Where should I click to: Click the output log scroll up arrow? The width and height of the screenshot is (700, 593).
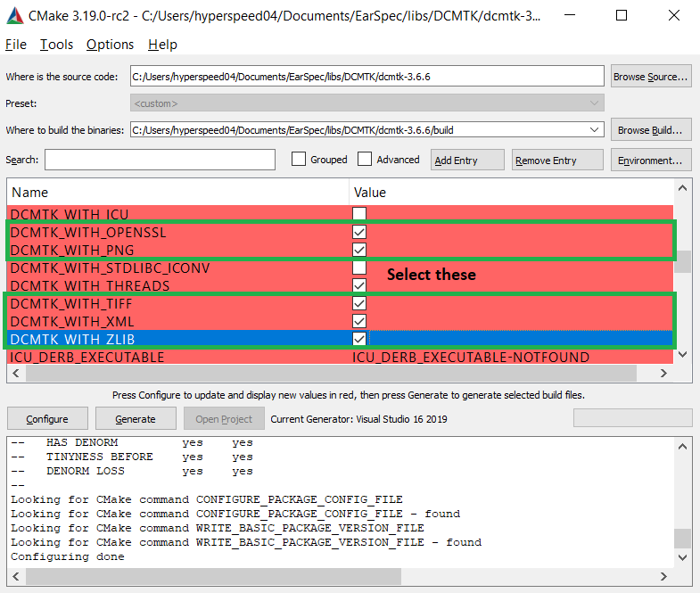pyautogui.click(x=682, y=447)
